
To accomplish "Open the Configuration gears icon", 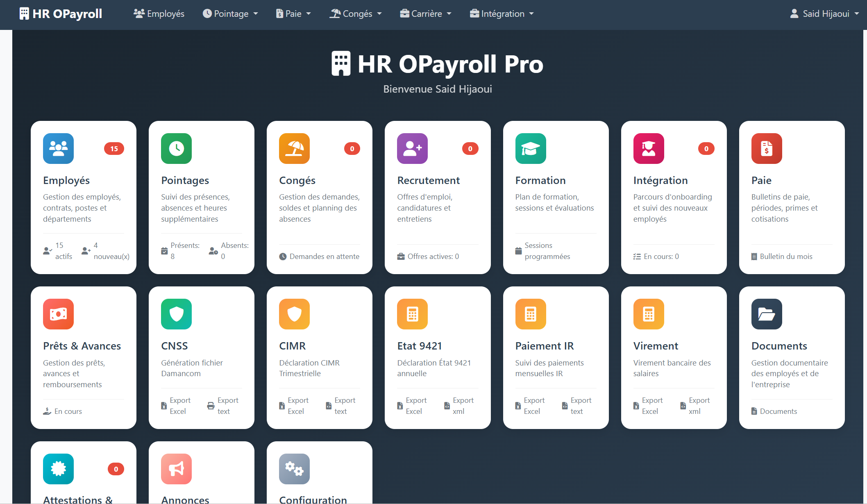I will pos(294,469).
